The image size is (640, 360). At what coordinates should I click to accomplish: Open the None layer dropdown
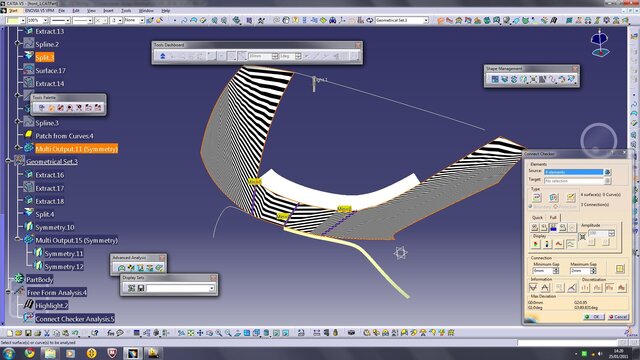click(142, 20)
